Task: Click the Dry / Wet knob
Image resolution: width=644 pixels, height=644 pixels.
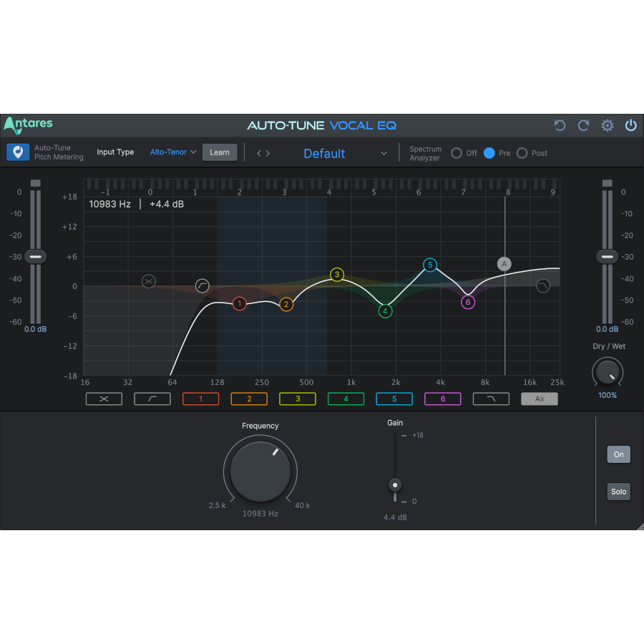Action: [608, 371]
